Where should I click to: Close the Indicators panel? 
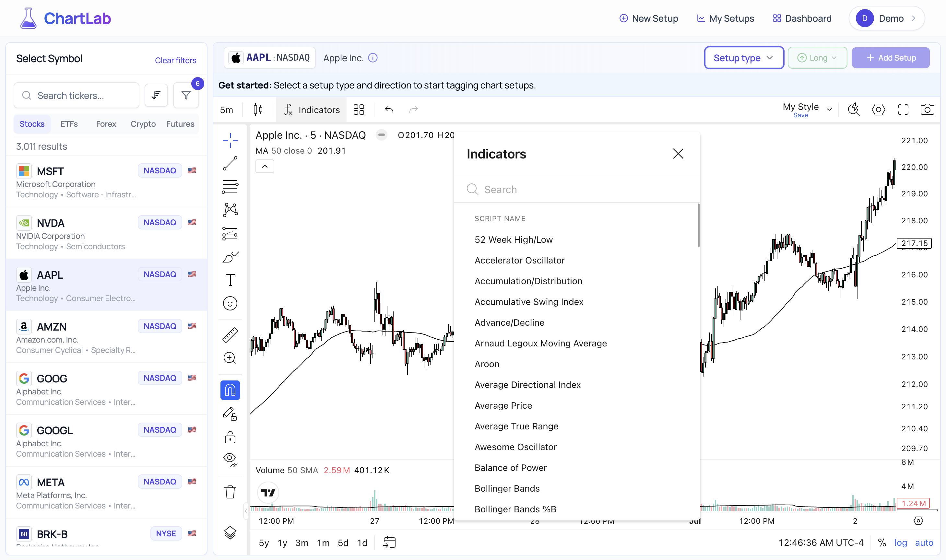pos(678,154)
